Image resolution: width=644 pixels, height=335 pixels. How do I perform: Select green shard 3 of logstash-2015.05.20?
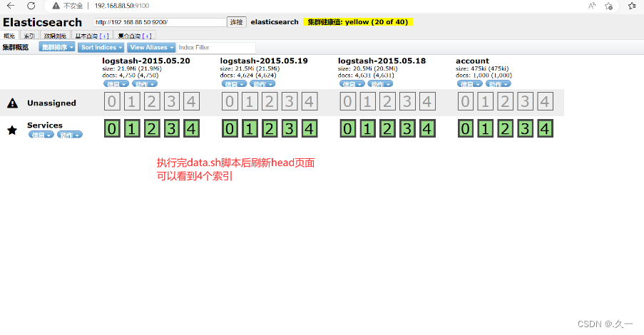tap(172, 128)
